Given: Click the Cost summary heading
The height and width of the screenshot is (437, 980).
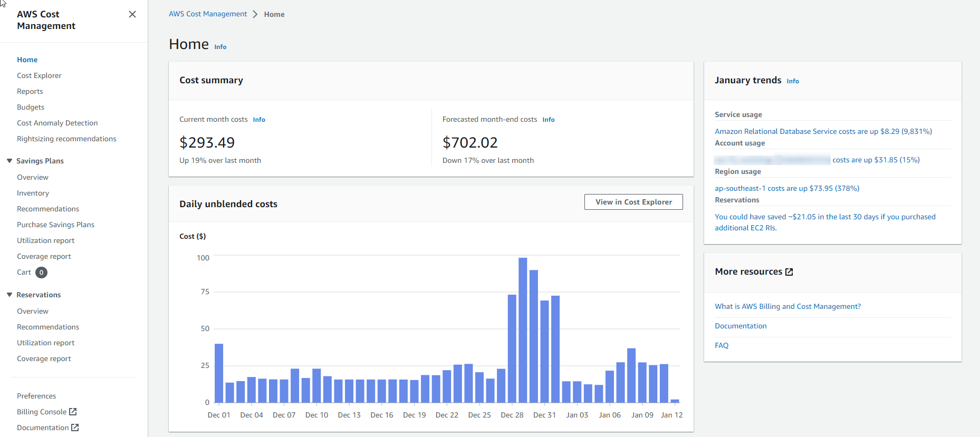Looking at the screenshot, I should pos(211,80).
